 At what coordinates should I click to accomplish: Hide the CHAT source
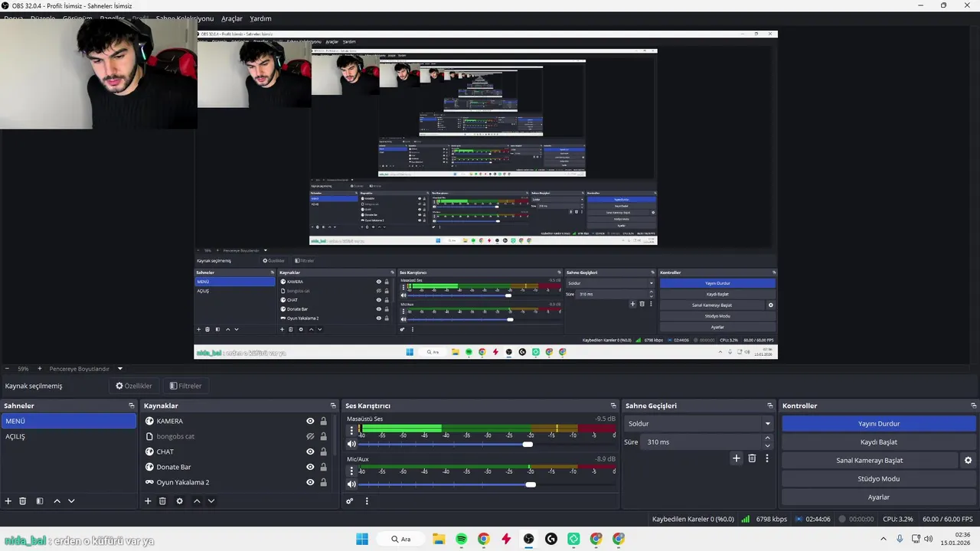click(310, 452)
